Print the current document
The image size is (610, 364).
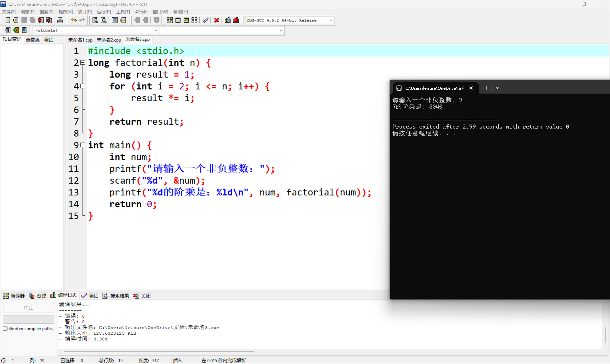tap(60, 20)
